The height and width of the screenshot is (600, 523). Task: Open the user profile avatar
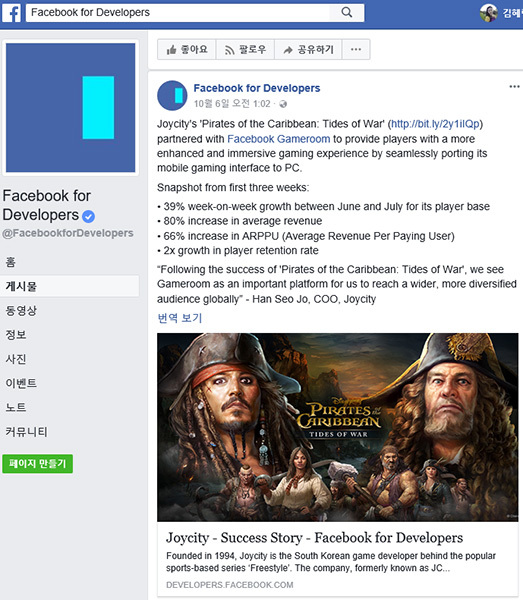click(x=489, y=13)
